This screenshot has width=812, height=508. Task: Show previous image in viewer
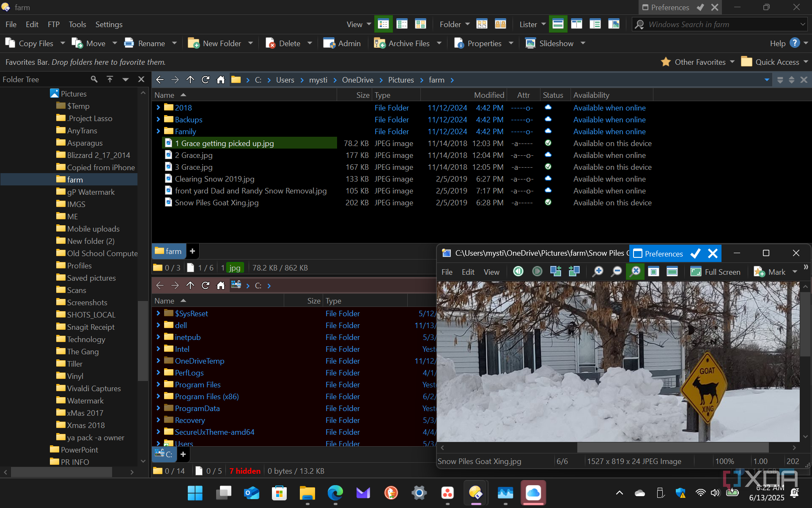click(518, 271)
